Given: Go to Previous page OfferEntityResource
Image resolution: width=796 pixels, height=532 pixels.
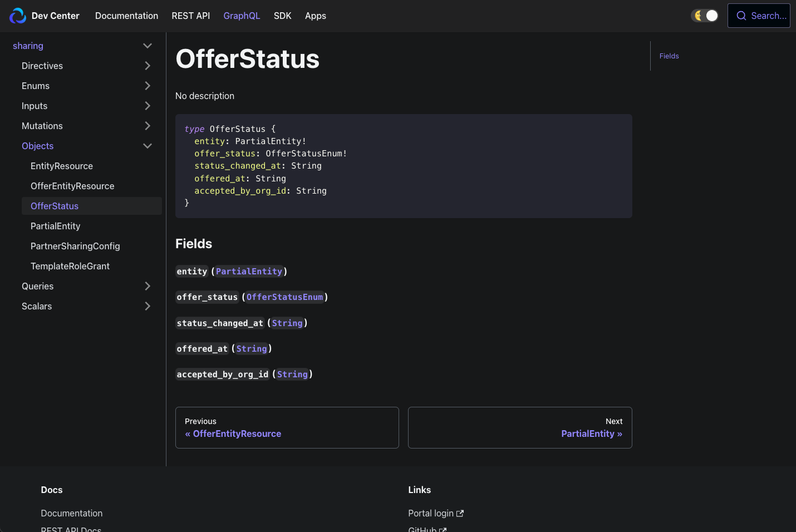Looking at the screenshot, I should [287, 427].
